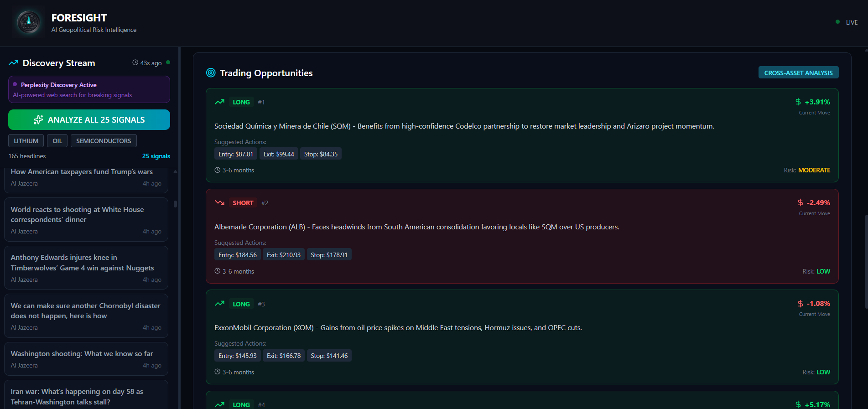
Task: Click the FORESIGHT title text
Action: (x=79, y=18)
